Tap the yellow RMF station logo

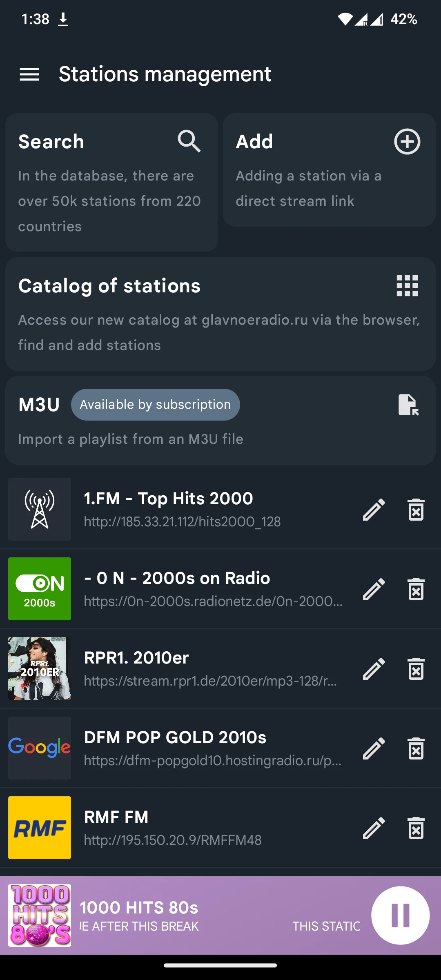[40, 828]
